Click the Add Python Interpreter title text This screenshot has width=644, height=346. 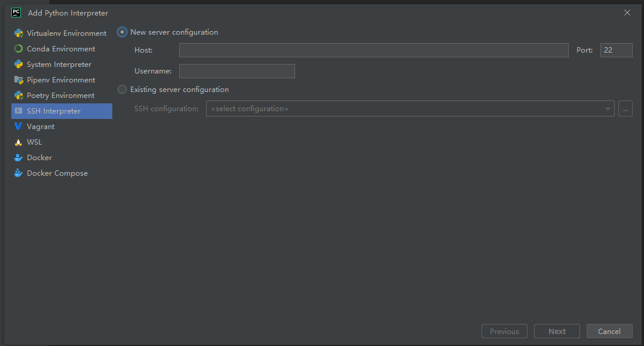coord(68,13)
